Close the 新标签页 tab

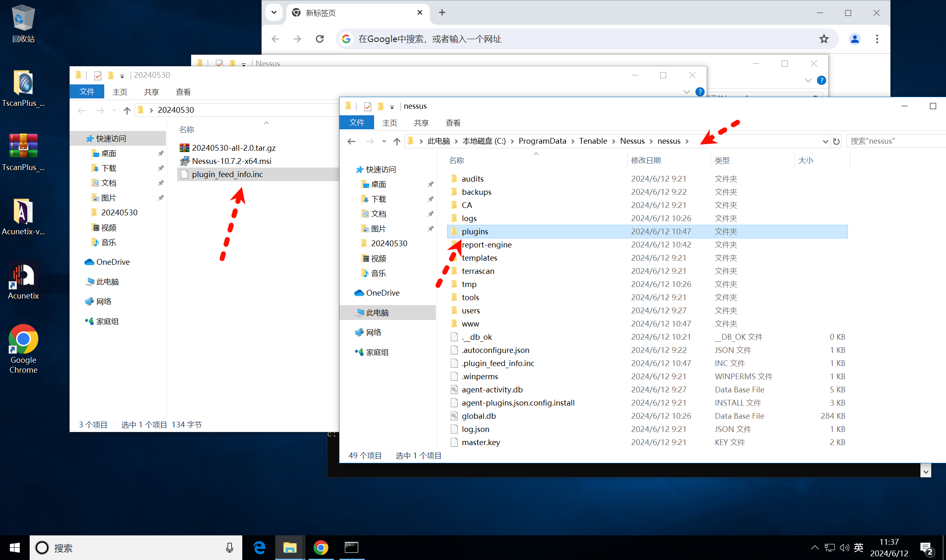click(x=419, y=13)
